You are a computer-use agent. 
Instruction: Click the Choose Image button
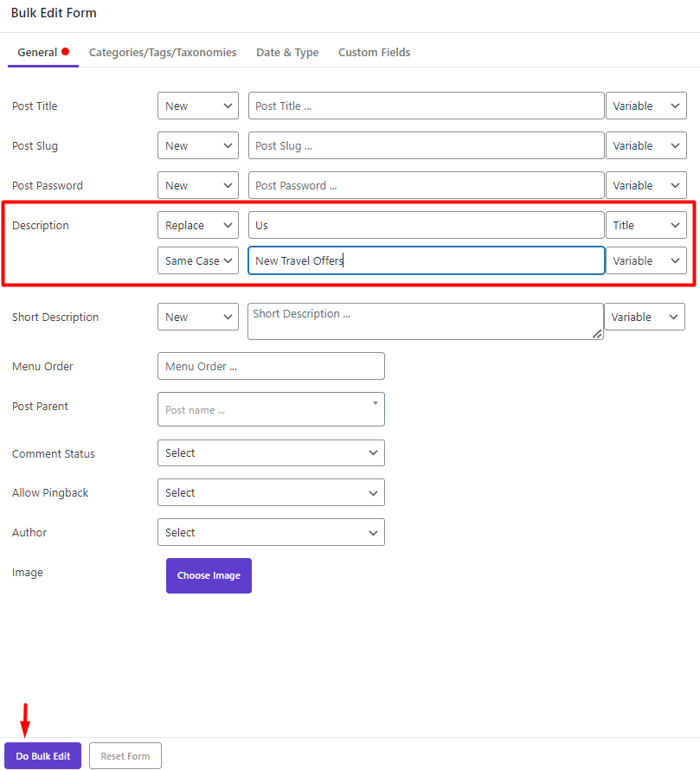point(209,575)
